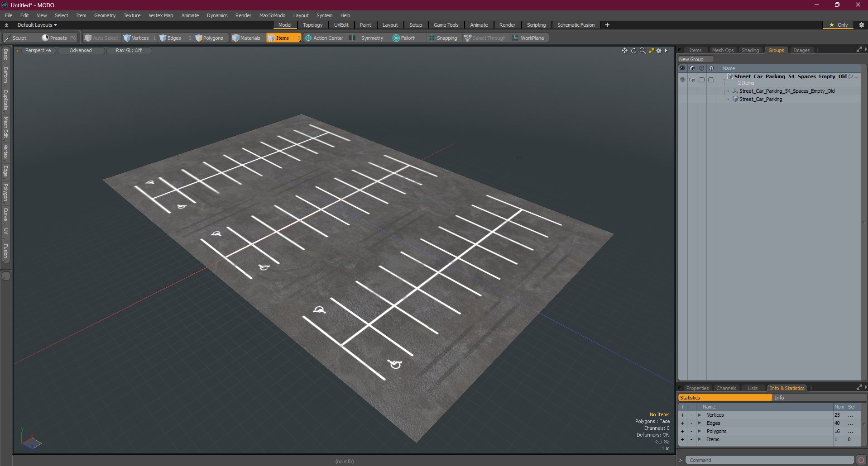Open the Action Center options
The image size is (868, 466).
325,38
